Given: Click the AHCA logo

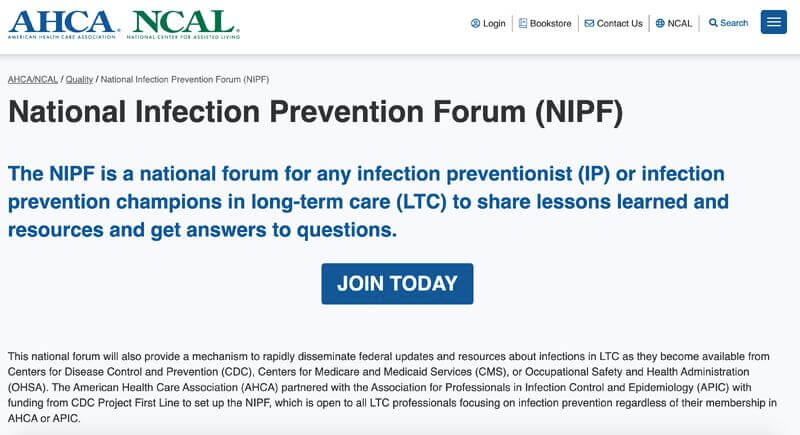Looking at the screenshot, I should click(62, 22).
